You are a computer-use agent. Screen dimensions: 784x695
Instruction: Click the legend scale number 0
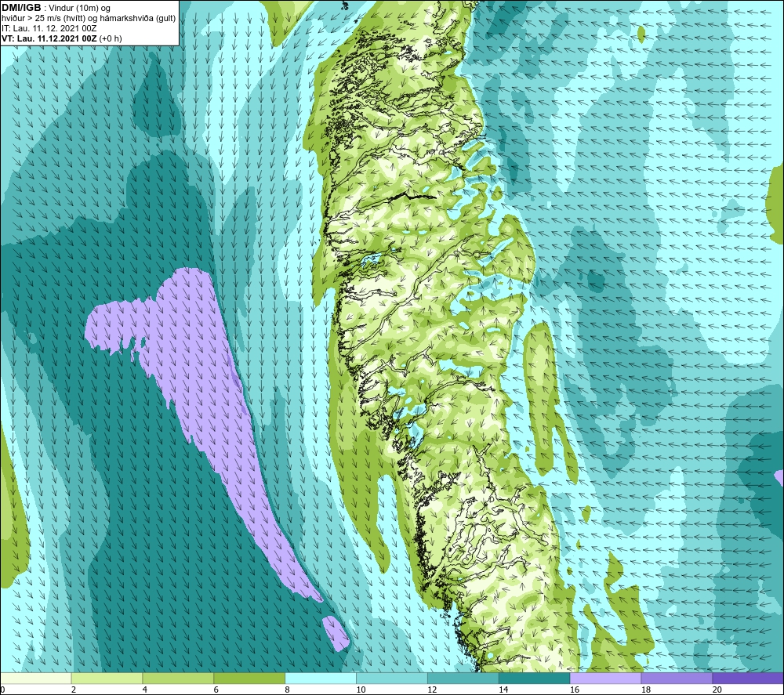[x=2, y=690]
